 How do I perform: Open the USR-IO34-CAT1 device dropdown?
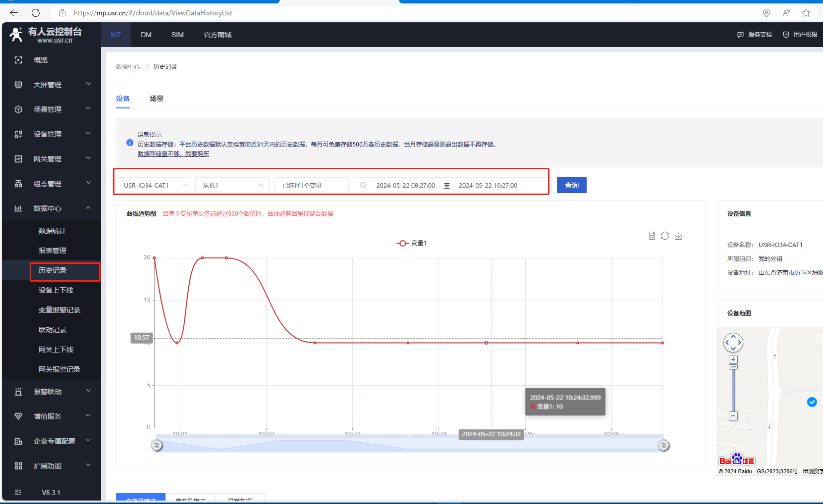153,185
